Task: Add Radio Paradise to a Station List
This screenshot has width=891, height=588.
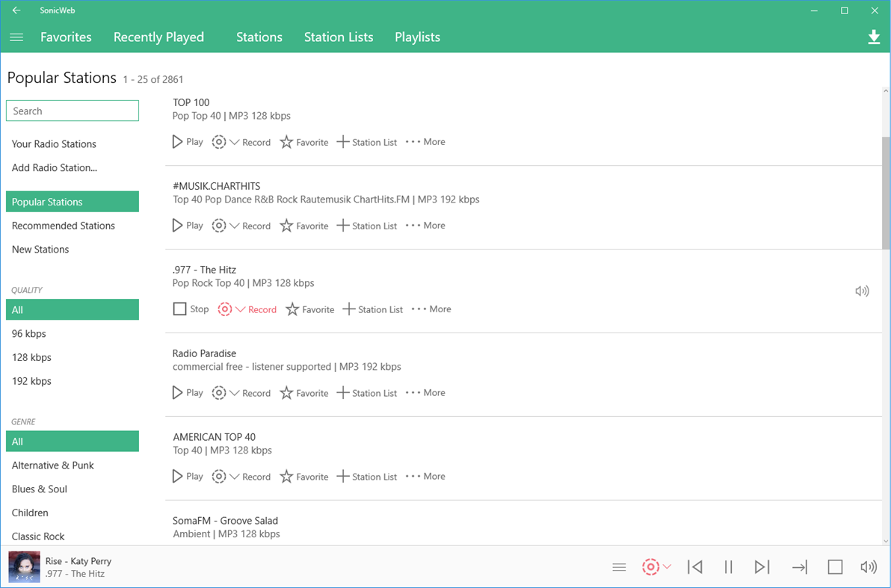Action: click(x=367, y=392)
